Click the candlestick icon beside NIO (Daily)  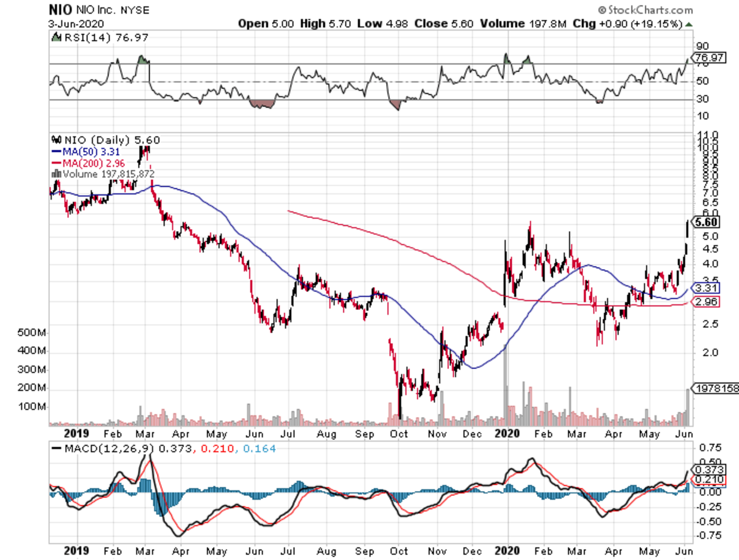[57, 140]
